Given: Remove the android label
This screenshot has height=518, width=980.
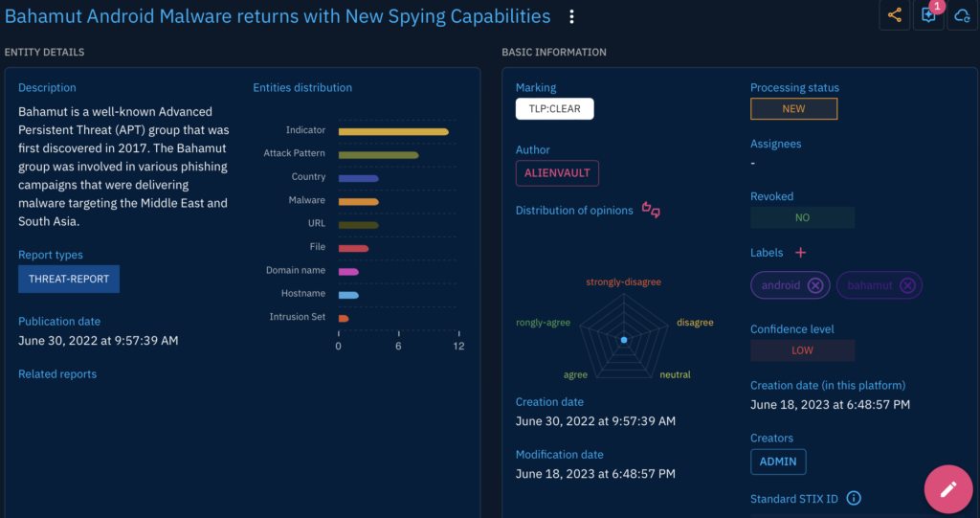Looking at the screenshot, I should click(814, 285).
